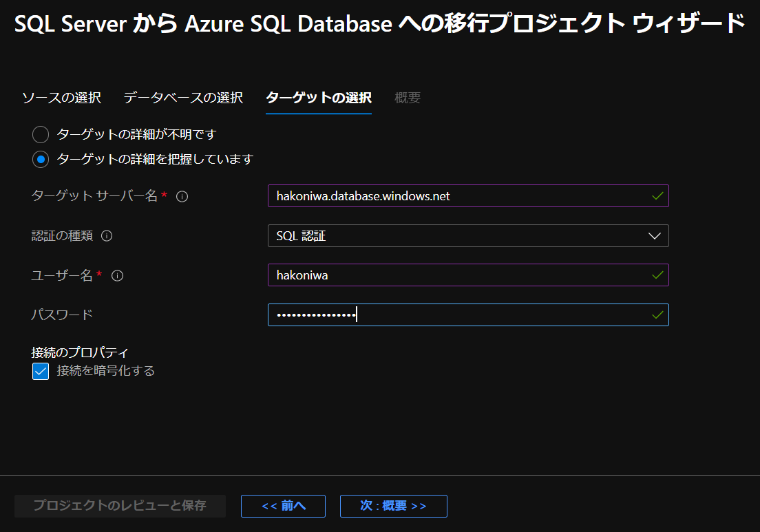Open the データベースの選択 tab

[x=182, y=98]
